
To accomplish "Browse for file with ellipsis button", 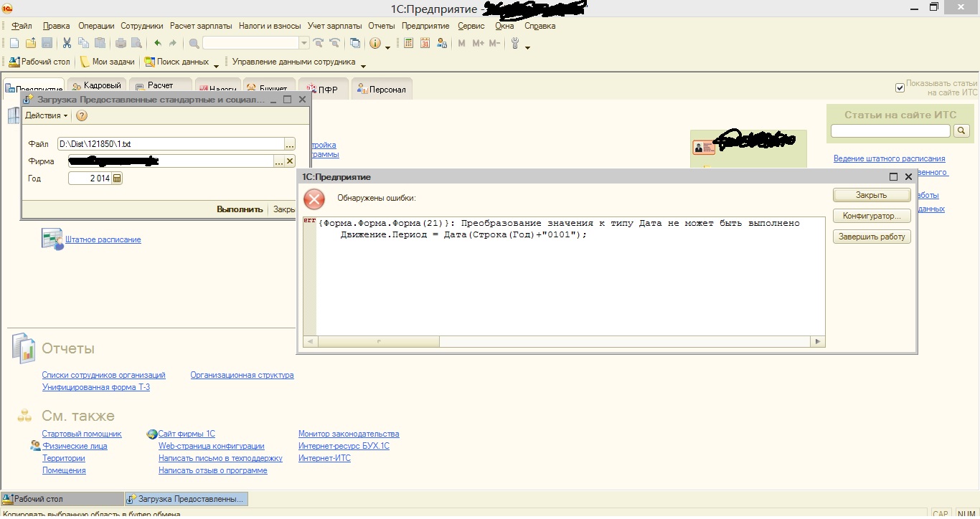I will [x=290, y=144].
